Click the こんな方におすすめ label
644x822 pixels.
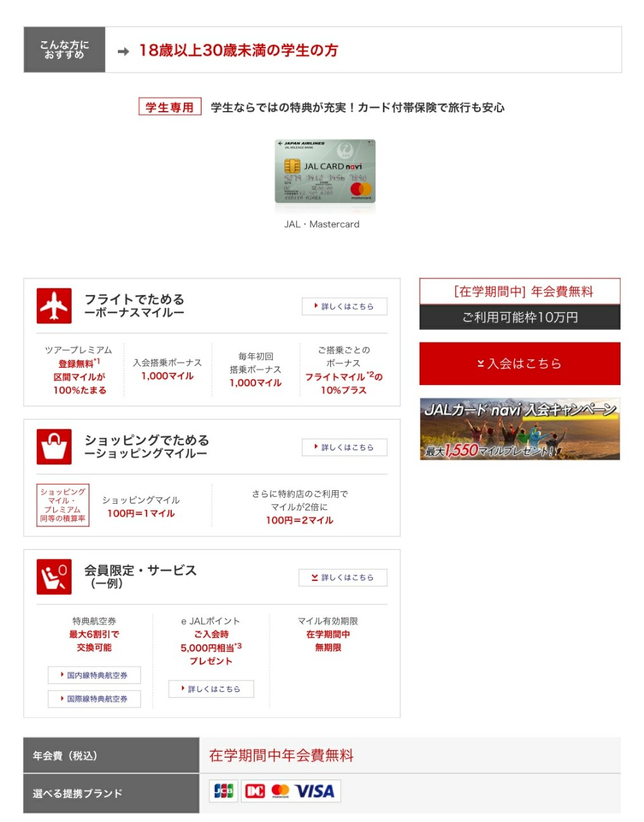point(65,49)
